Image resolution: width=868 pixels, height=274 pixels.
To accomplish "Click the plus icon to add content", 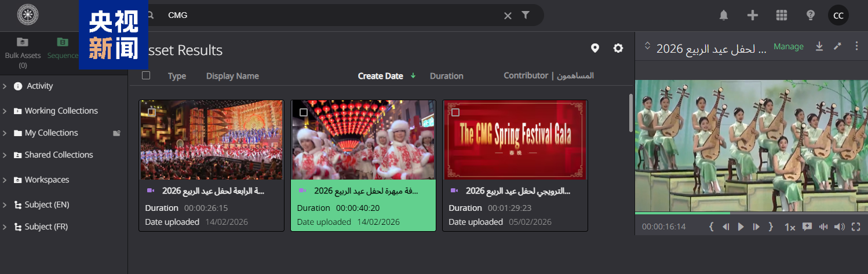I will (753, 16).
